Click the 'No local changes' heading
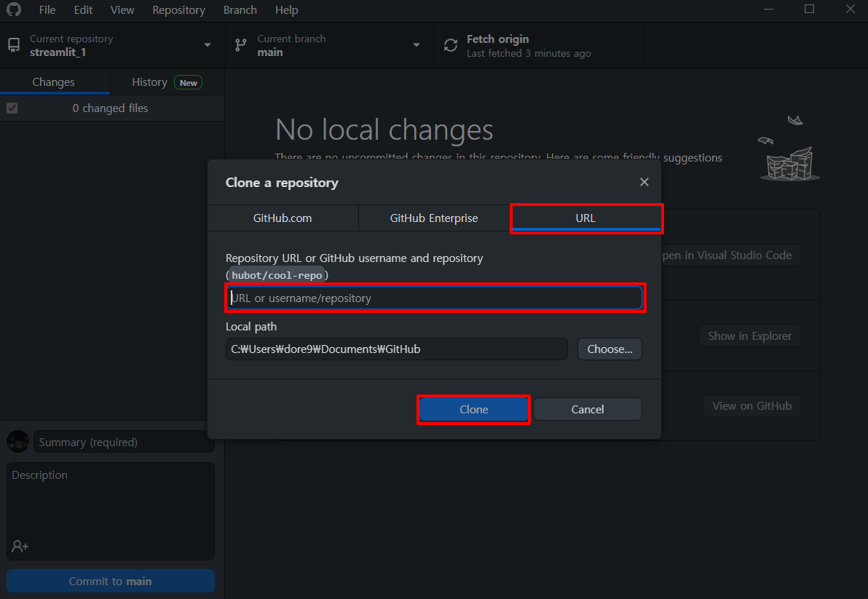Image resolution: width=868 pixels, height=599 pixels. tap(384, 130)
